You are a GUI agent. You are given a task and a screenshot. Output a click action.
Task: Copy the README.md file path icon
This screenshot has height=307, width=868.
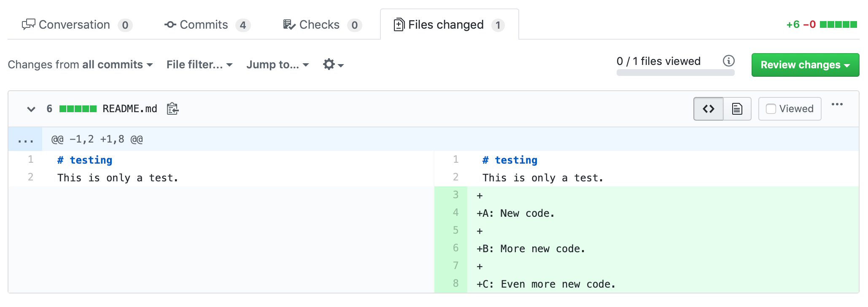[x=173, y=109]
